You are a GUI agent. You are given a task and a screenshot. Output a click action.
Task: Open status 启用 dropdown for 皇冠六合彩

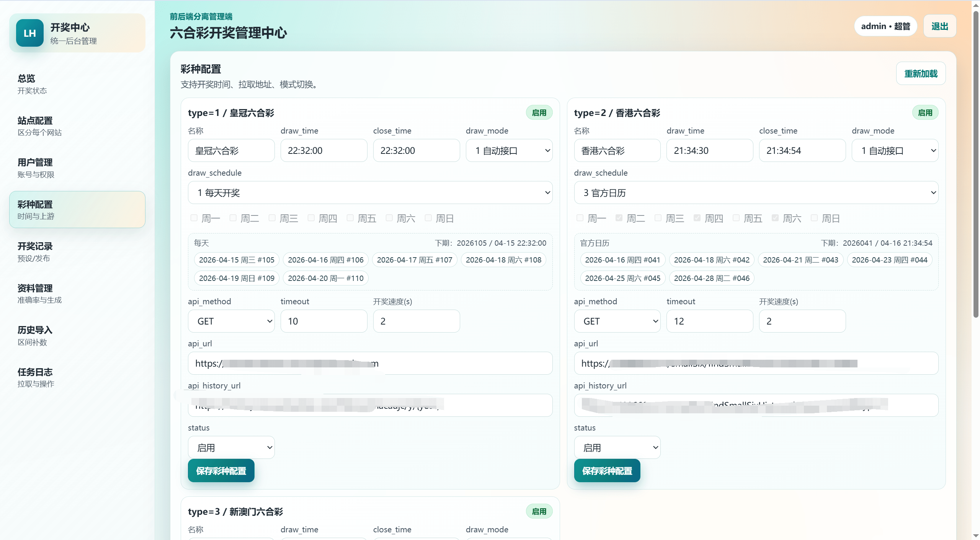(231, 447)
